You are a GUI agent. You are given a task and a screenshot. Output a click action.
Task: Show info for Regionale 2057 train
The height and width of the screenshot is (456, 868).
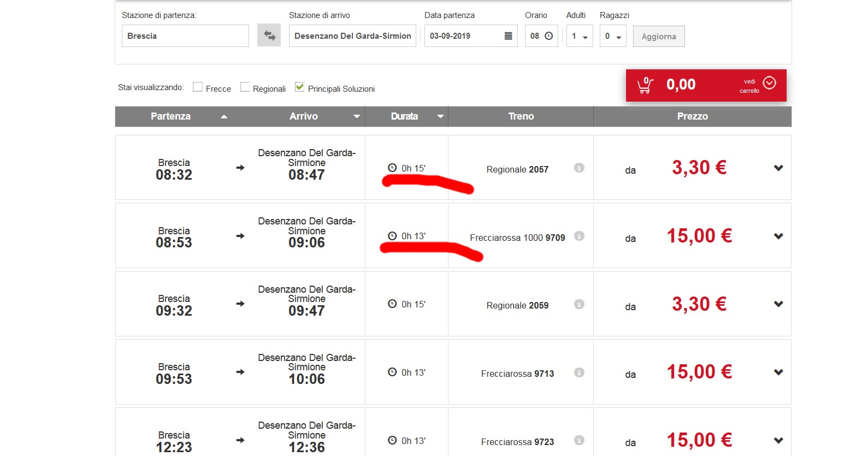click(579, 168)
